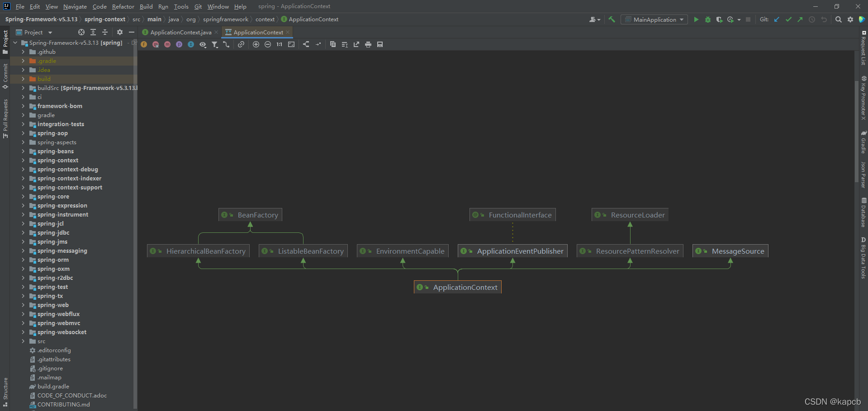Git update project blue arrow
Screen dimensions: 868x411
click(x=777, y=19)
